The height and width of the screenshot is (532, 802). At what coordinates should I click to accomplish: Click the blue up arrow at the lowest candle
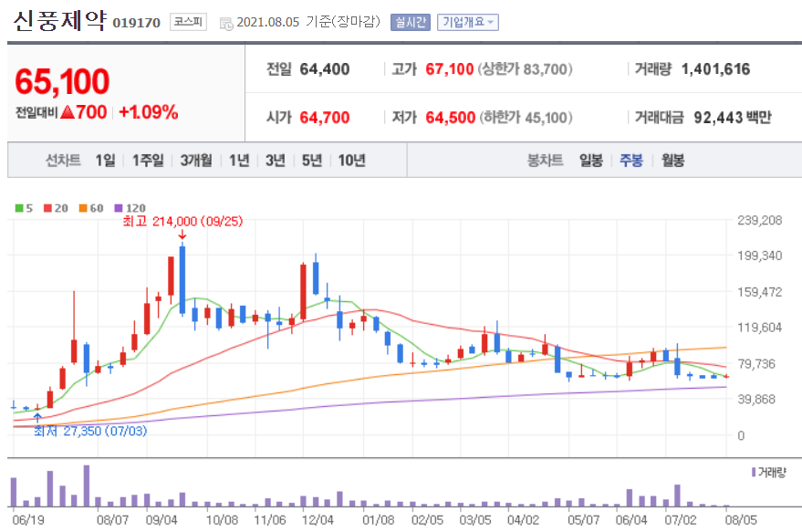tap(37, 417)
